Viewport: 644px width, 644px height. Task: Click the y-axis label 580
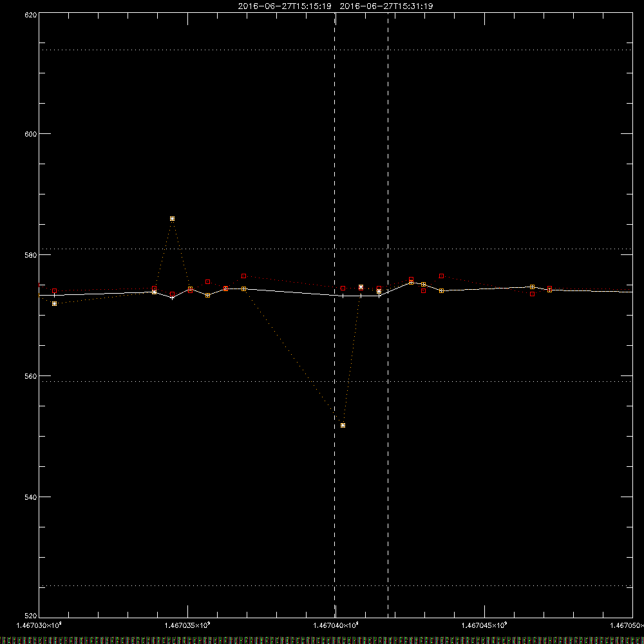(31, 255)
